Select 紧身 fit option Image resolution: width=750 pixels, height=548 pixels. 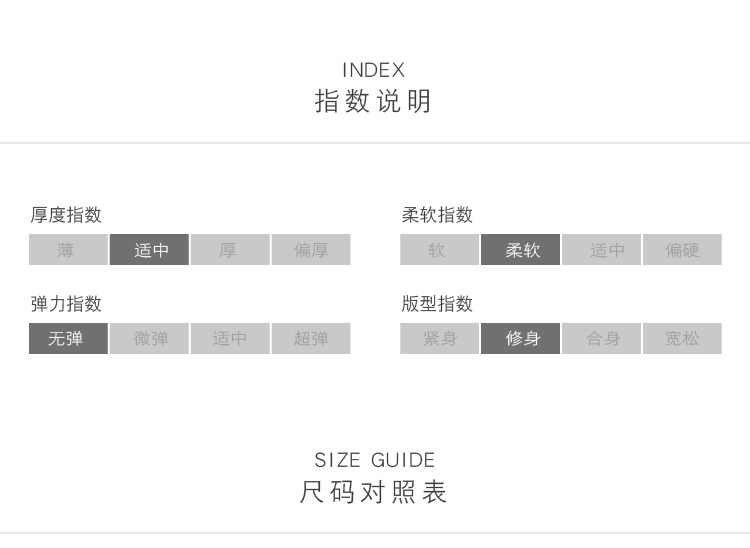click(x=439, y=339)
